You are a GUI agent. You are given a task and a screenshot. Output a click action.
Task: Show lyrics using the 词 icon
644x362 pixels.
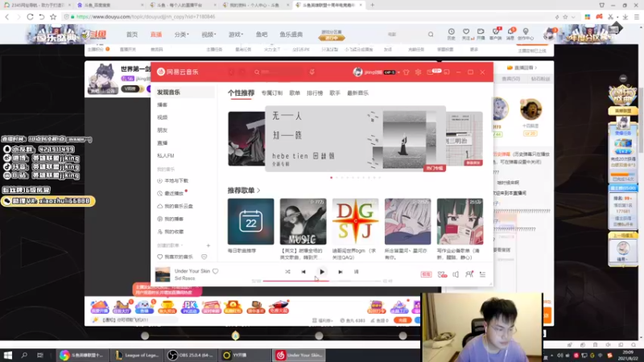click(x=356, y=272)
